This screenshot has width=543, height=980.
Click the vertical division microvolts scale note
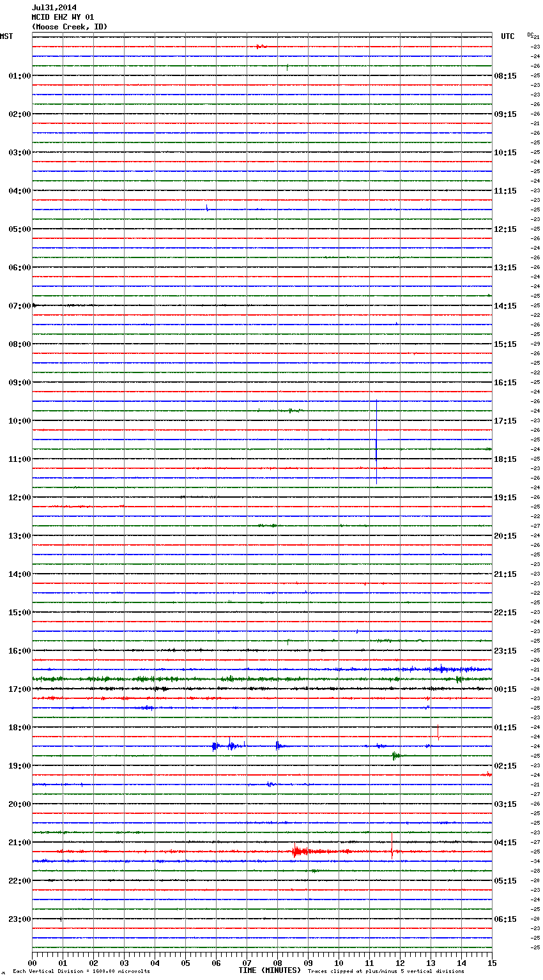(81, 971)
